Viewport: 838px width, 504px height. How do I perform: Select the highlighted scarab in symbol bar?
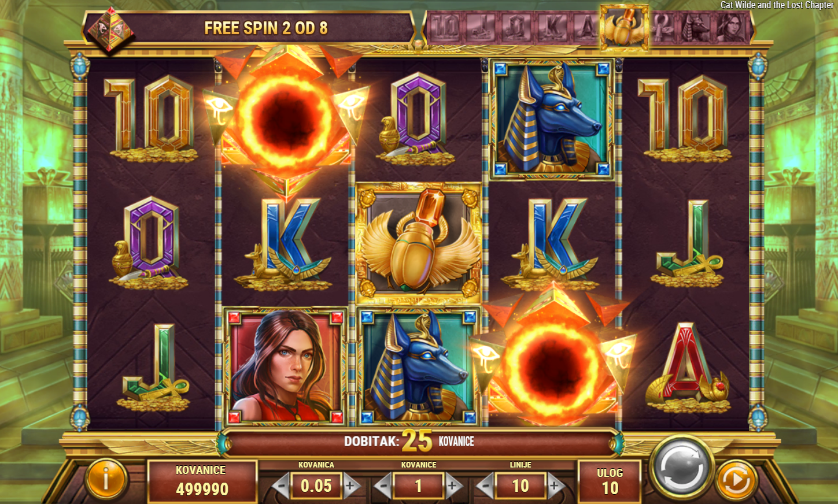coord(624,27)
